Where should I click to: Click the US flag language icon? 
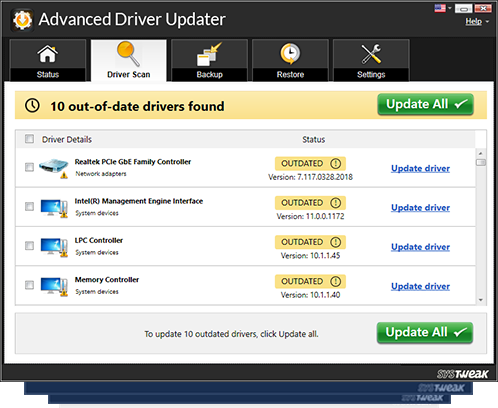pyautogui.click(x=440, y=8)
